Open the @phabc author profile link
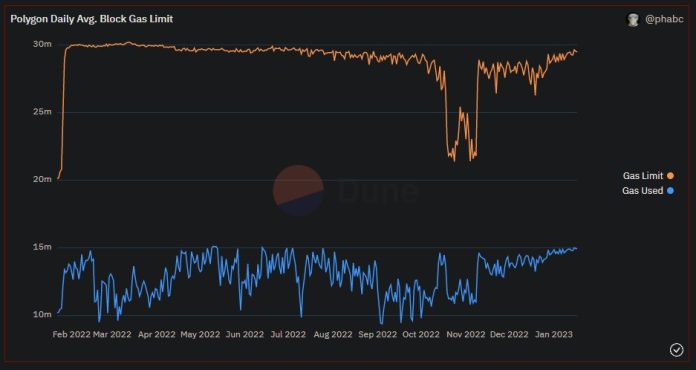The width and height of the screenshot is (696, 370). point(664,20)
